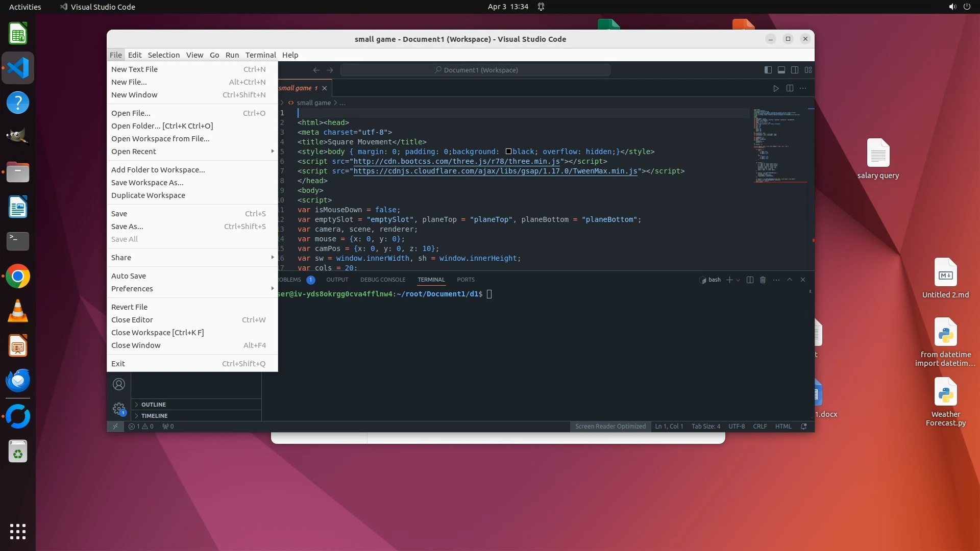Image resolution: width=980 pixels, height=551 pixels.
Task: Expand the TIMELINE section
Action: tap(154, 415)
